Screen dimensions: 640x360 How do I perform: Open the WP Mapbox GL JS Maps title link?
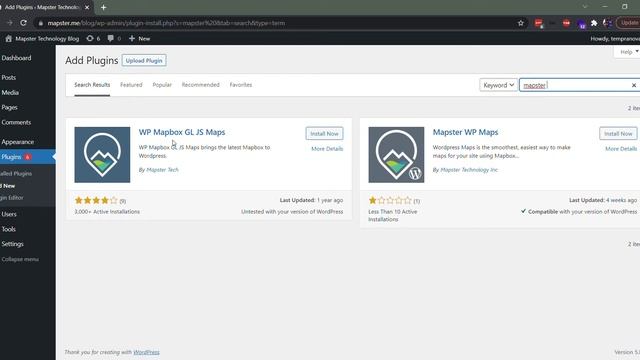[182, 132]
